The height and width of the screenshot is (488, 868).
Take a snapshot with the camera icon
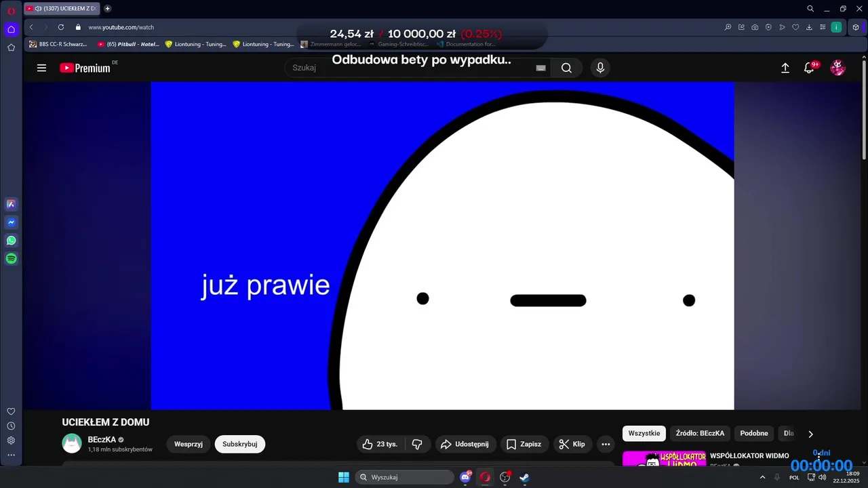point(755,27)
